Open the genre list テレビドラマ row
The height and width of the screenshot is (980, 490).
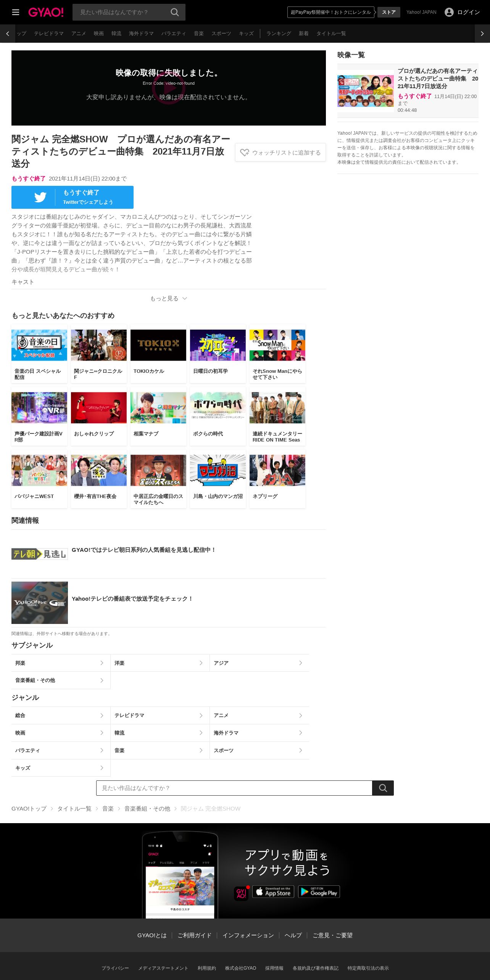(160, 716)
